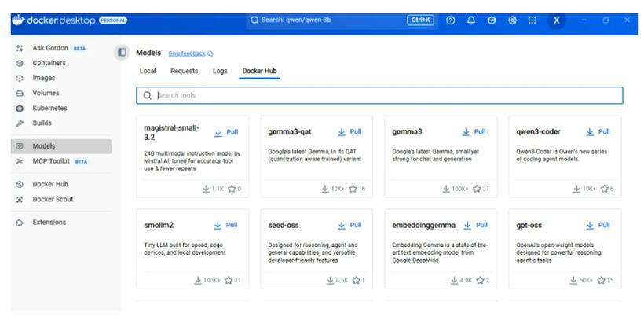Click the star icon on gpt-oss card
644x324 pixels.
602,281
